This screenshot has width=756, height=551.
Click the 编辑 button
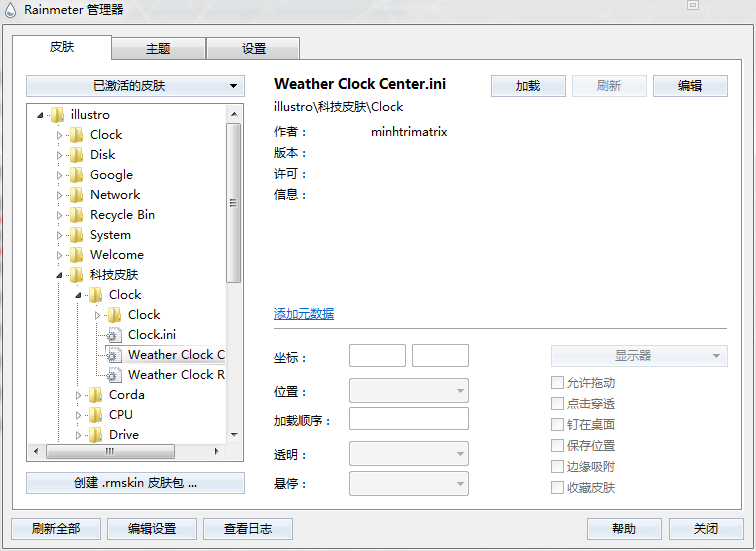tap(690, 86)
